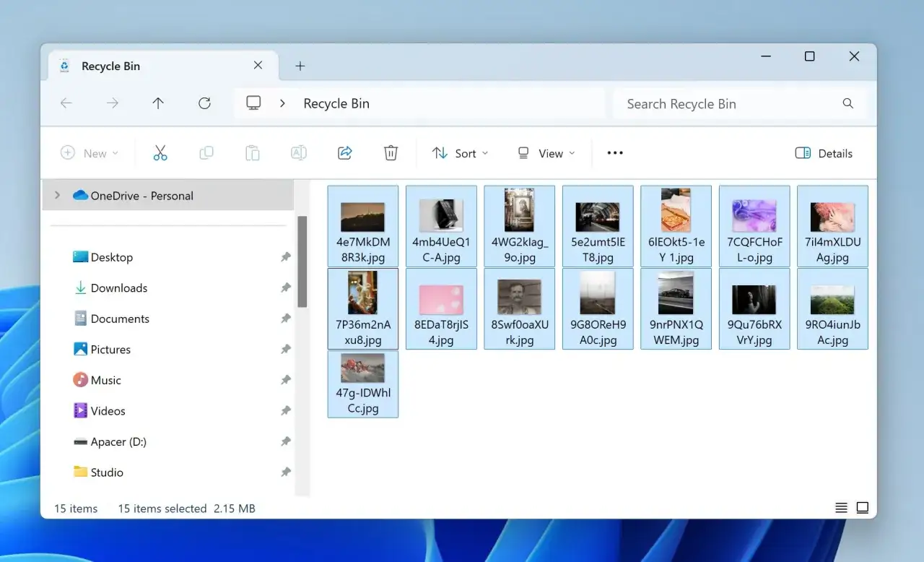Open OneDrive - Personal in sidebar

[x=169, y=195]
